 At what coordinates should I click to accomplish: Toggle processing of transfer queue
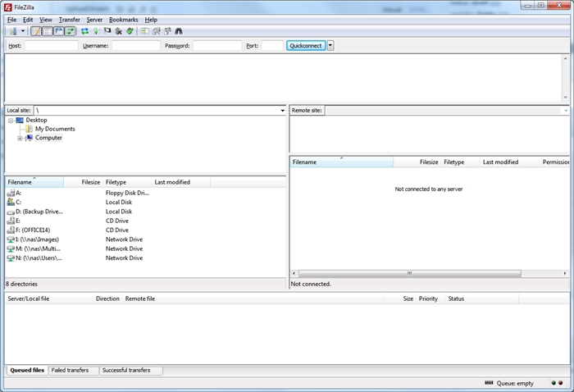click(96, 31)
